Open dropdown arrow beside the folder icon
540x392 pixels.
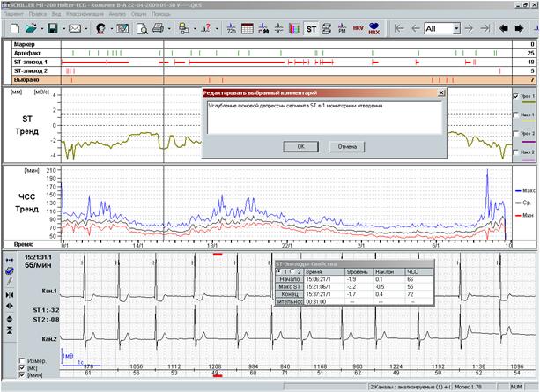click(x=42, y=29)
